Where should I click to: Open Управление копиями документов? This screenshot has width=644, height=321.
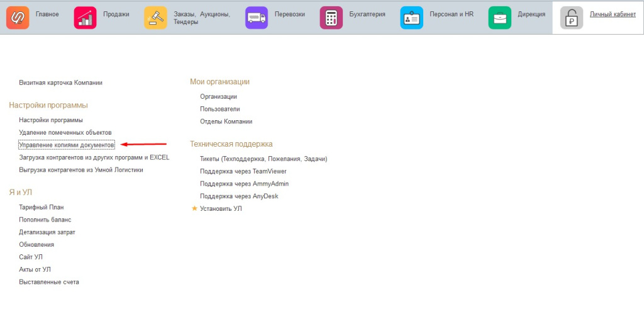tap(67, 145)
